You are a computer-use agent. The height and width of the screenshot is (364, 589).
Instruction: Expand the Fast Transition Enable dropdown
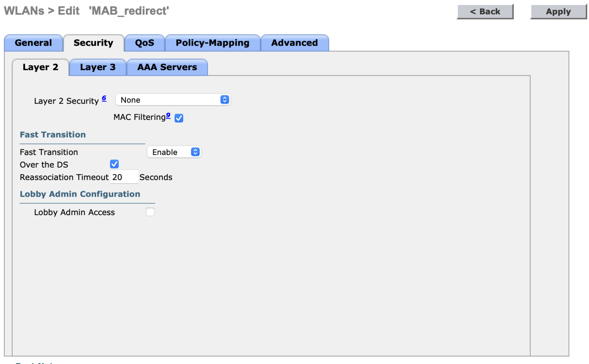coord(174,152)
